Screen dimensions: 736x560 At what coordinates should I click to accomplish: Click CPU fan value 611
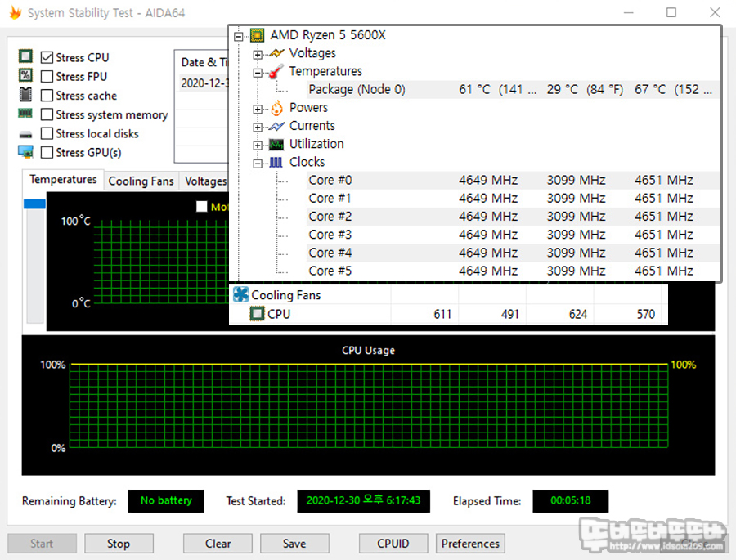442,314
